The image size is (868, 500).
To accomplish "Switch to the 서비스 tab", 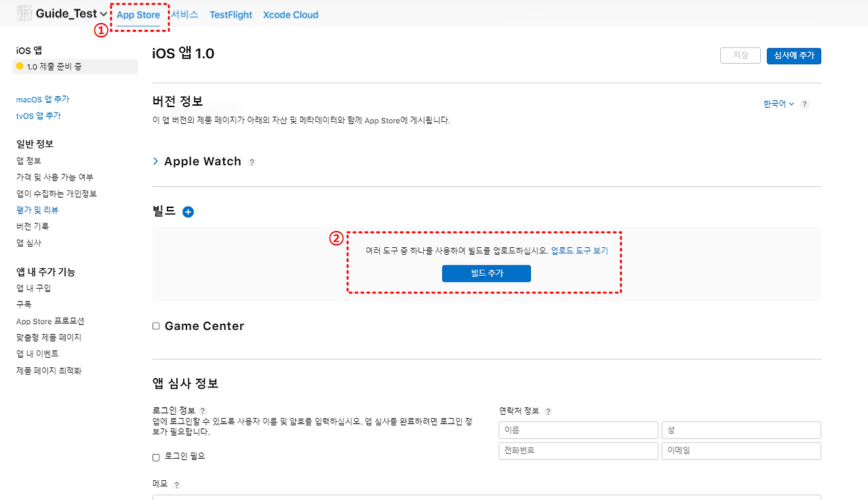I will pos(184,14).
